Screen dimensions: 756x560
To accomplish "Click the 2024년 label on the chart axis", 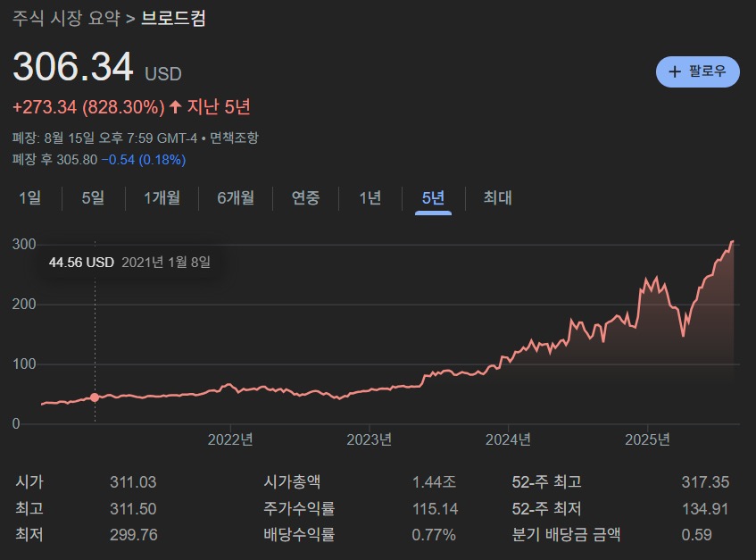I will [508, 439].
